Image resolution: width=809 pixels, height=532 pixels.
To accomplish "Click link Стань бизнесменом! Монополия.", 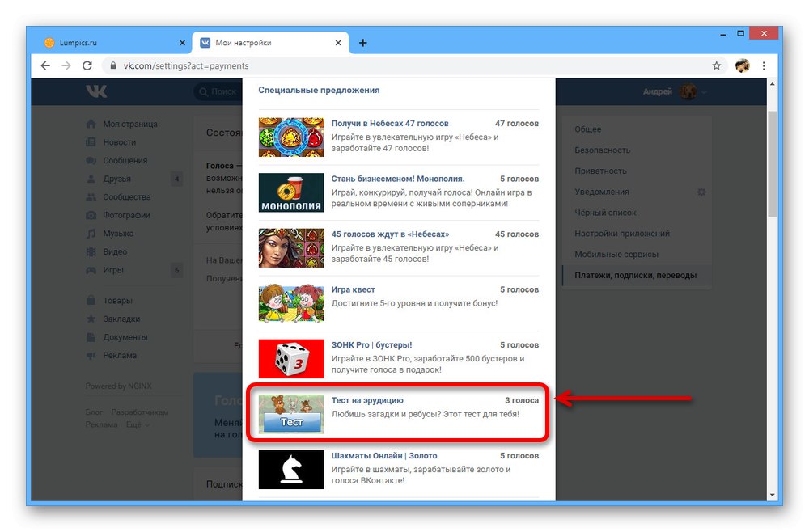I will pos(398,179).
